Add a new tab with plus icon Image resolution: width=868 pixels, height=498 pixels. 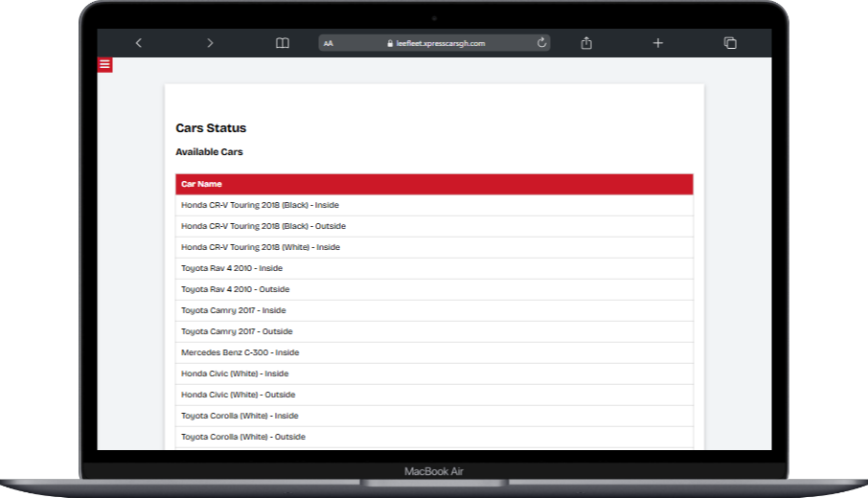[x=657, y=43]
